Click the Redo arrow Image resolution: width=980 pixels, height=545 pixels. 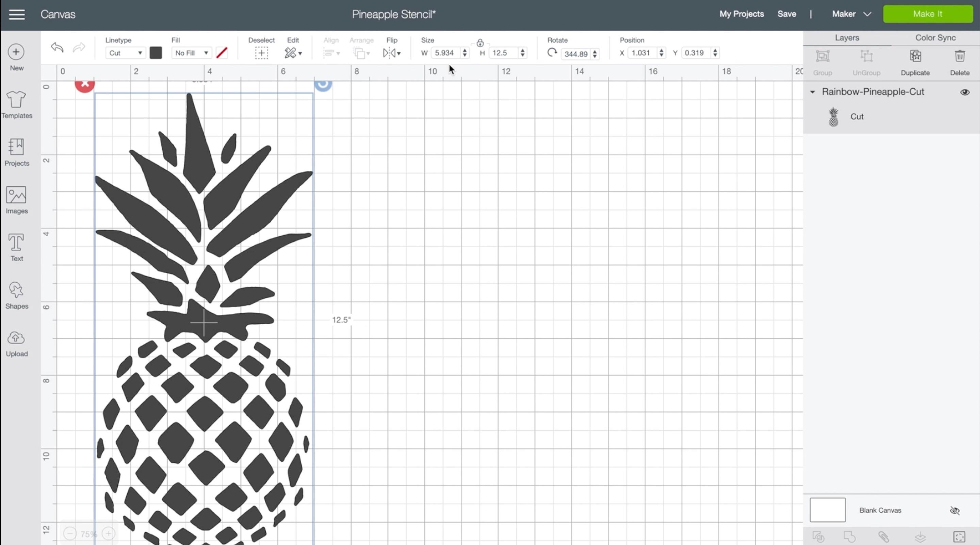point(79,48)
